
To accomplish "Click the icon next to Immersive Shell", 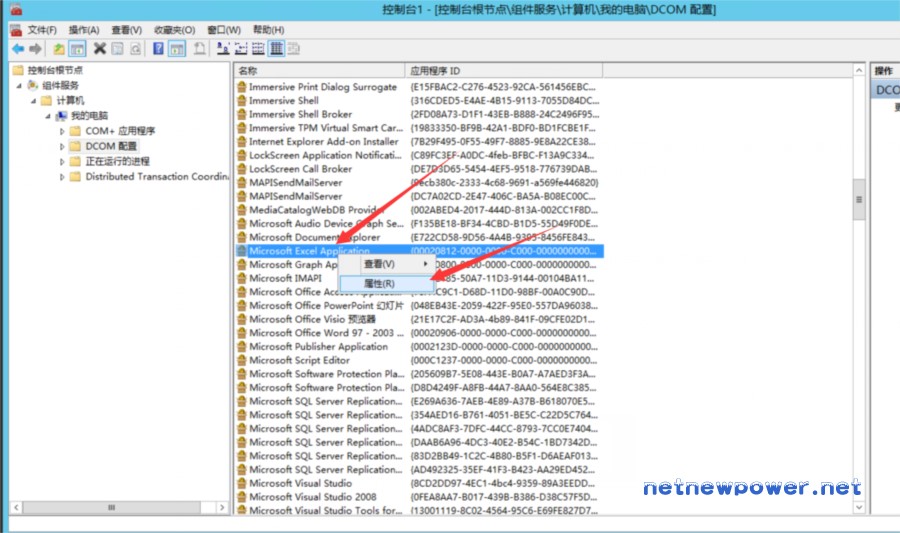I will 242,100.
